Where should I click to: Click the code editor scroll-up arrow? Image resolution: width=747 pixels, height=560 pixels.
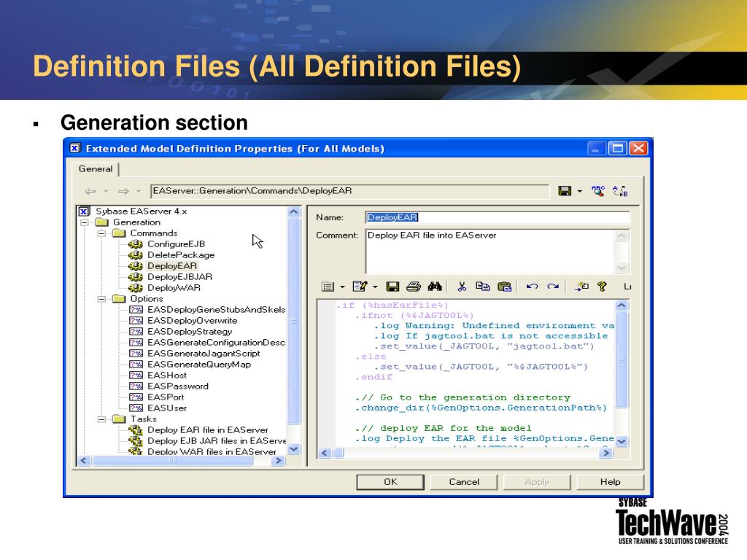click(622, 306)
